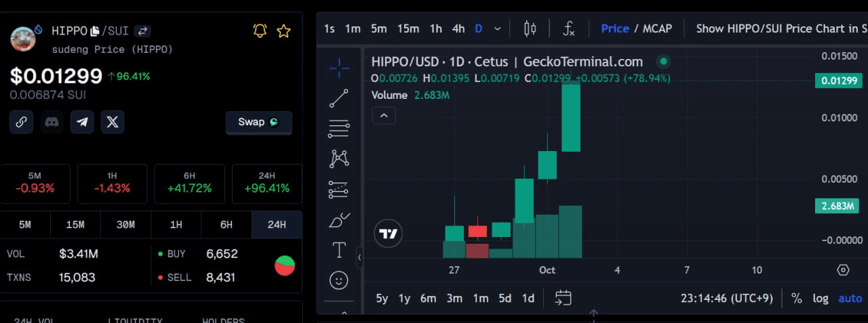Screen dimensions: 868x323
Task: Click the 1H -1.43% change card
Action: point(112,184)
